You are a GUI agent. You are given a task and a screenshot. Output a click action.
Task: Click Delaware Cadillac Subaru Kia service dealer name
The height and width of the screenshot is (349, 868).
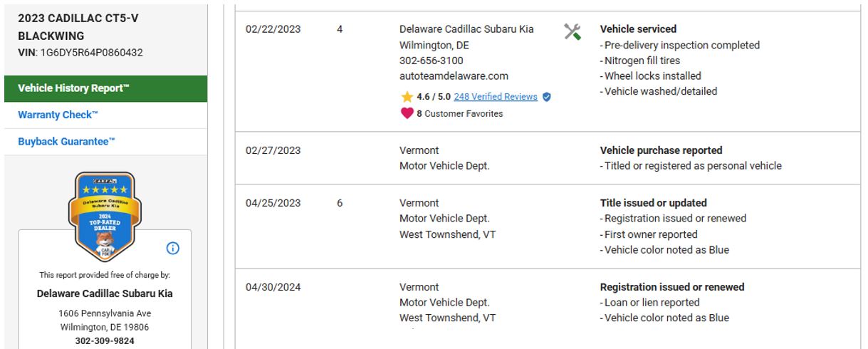pyautogui.click(x=466, y=29)
